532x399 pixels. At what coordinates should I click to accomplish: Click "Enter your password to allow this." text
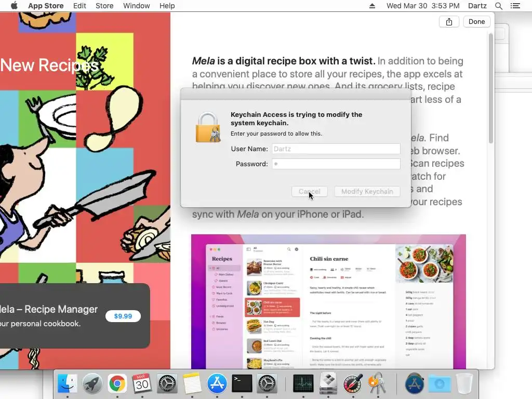(x=276, y=134)
